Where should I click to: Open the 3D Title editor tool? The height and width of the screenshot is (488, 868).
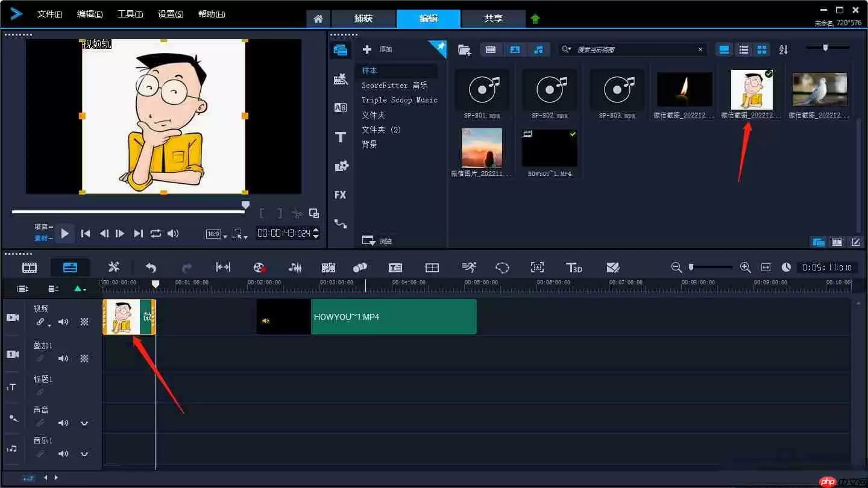coord(573,267)
